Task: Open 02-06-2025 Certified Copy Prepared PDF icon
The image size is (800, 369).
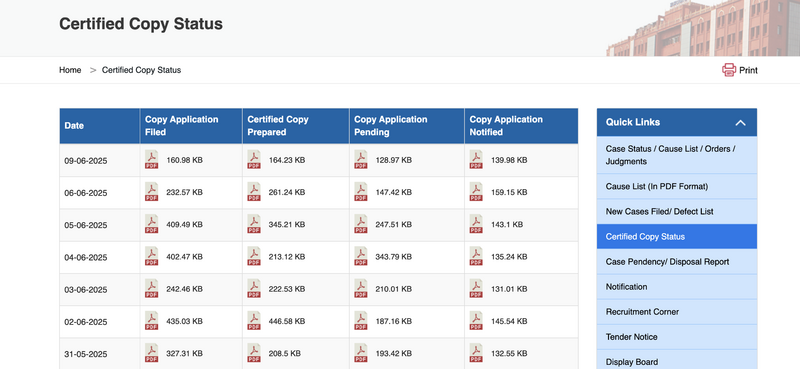Action: 254,321
